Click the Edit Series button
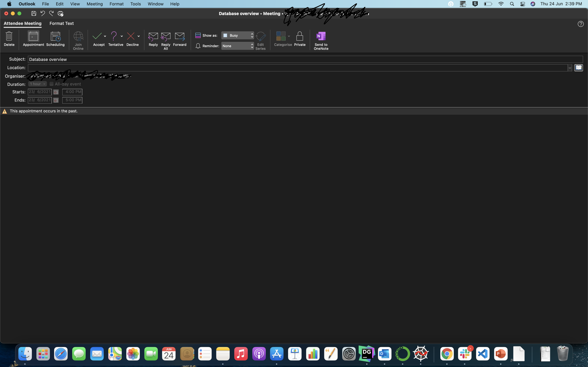Image resolution: width=588 pixels, height=367 pixels. pyautogui.click(x=261, y=40)
